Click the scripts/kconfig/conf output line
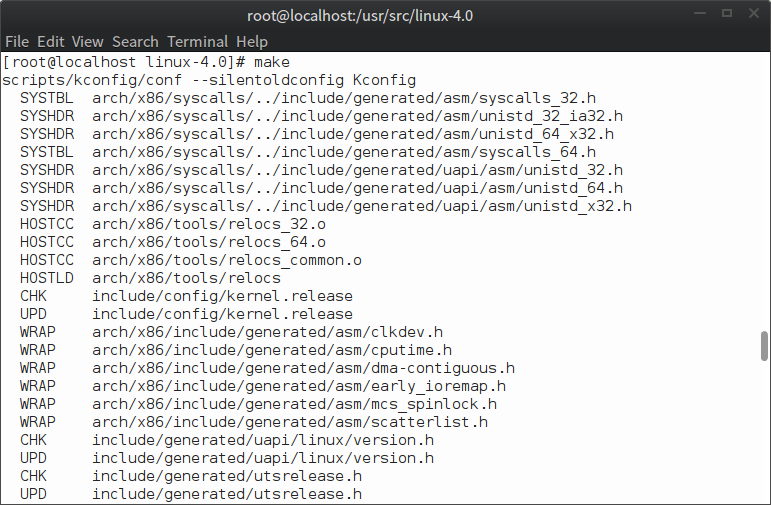771x505 pixels. pyautogui.click(x=208, y=80)
